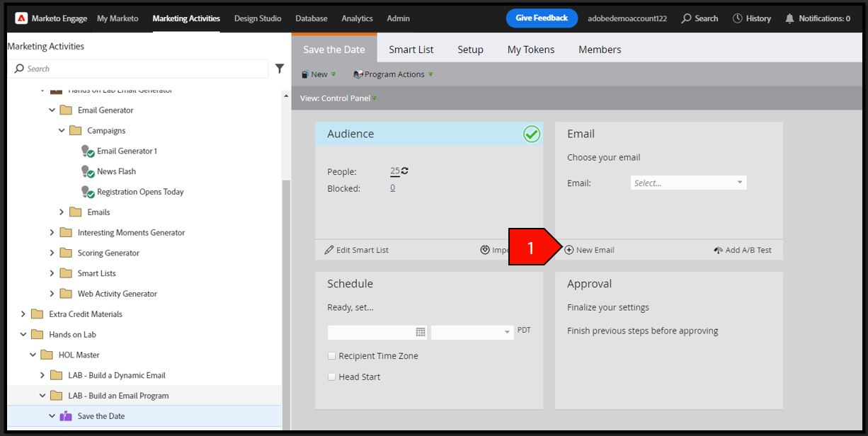Select the Web Activity Generator folder
The height and width of the screenshot is (436, 868).
(118, 294)
